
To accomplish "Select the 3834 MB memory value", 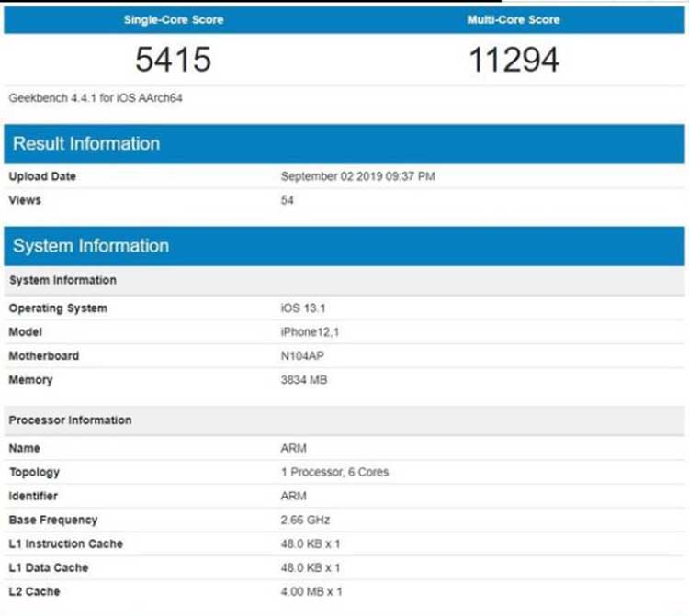I will 304,380.
